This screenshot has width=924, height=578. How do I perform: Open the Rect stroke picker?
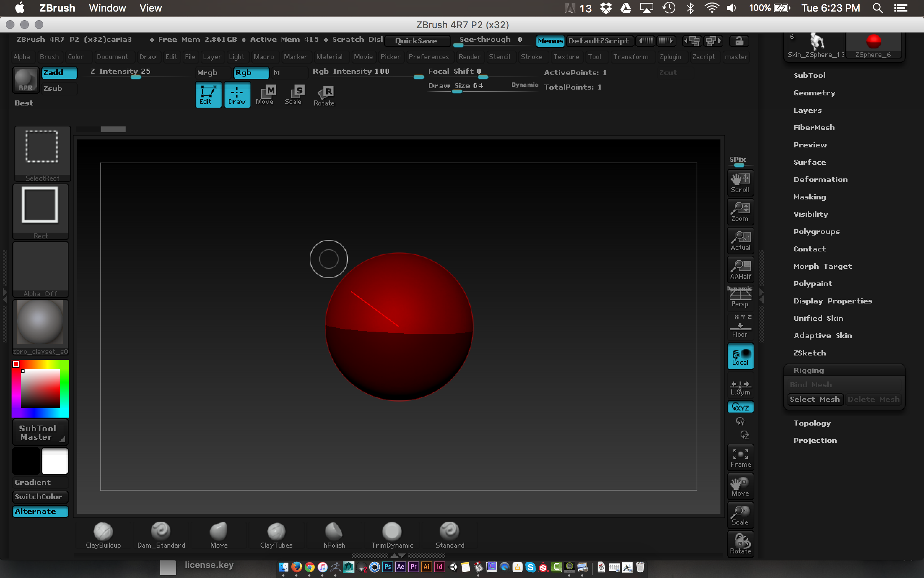(40, 212)
